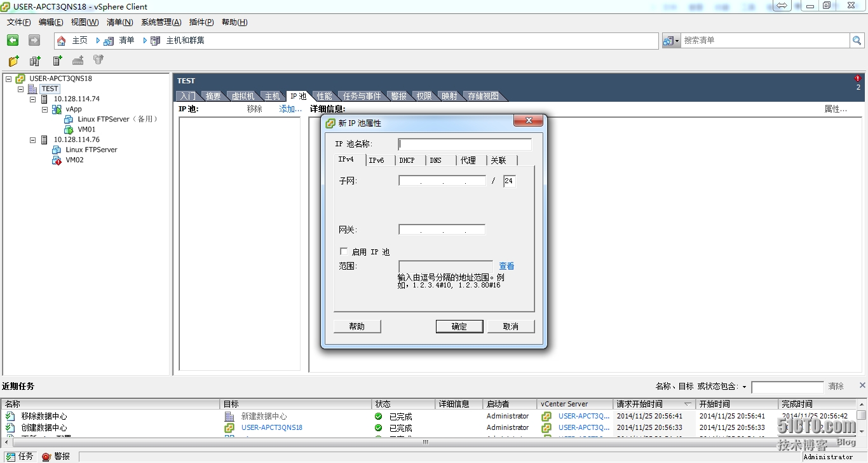Click into the IP 池名称 text field
This screenshot has width=868, height=463.
[465, 144]
